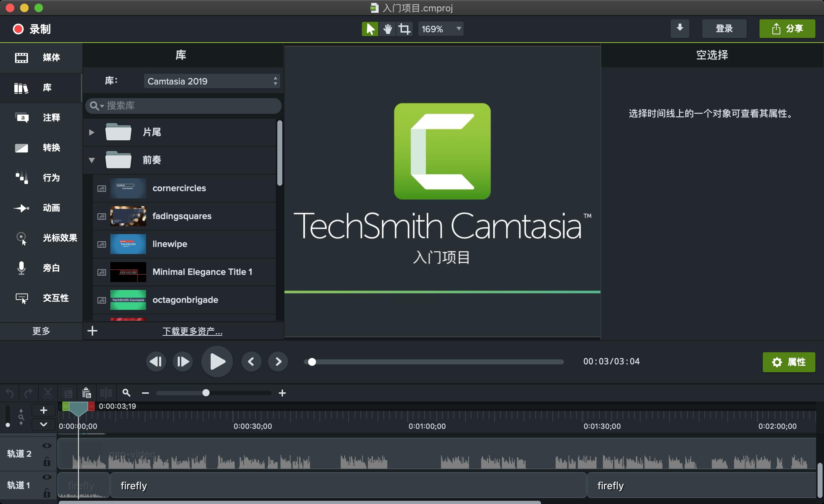Select the audio waveform clip on 轨道 2
This screenshot has height=504, width=824.
436,454
